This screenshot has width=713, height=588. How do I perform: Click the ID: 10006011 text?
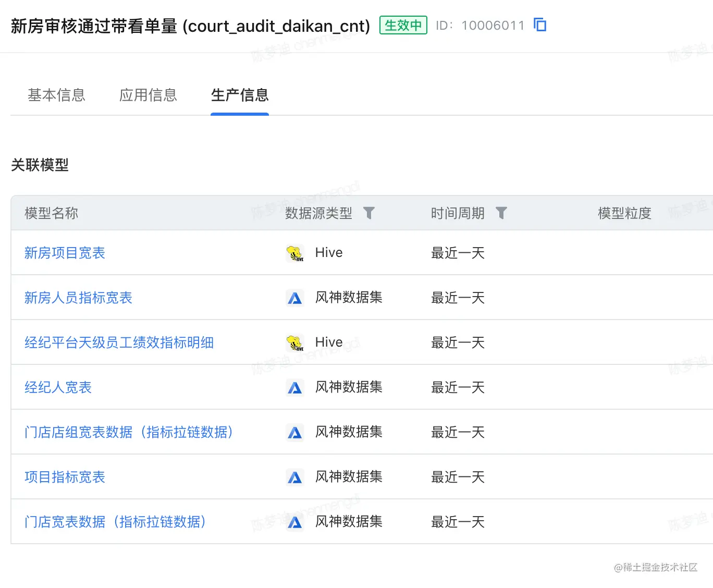point(480,25)
